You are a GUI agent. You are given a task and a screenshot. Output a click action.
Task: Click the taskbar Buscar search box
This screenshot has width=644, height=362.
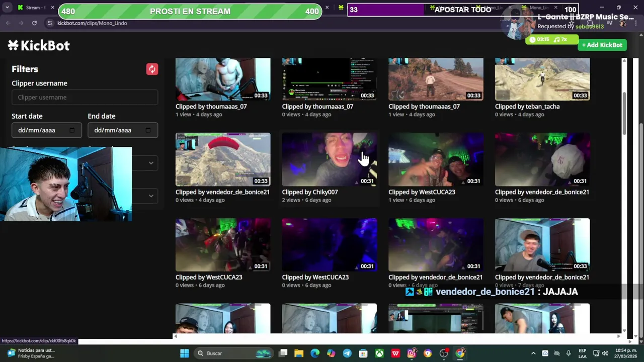tap(234, 353)
